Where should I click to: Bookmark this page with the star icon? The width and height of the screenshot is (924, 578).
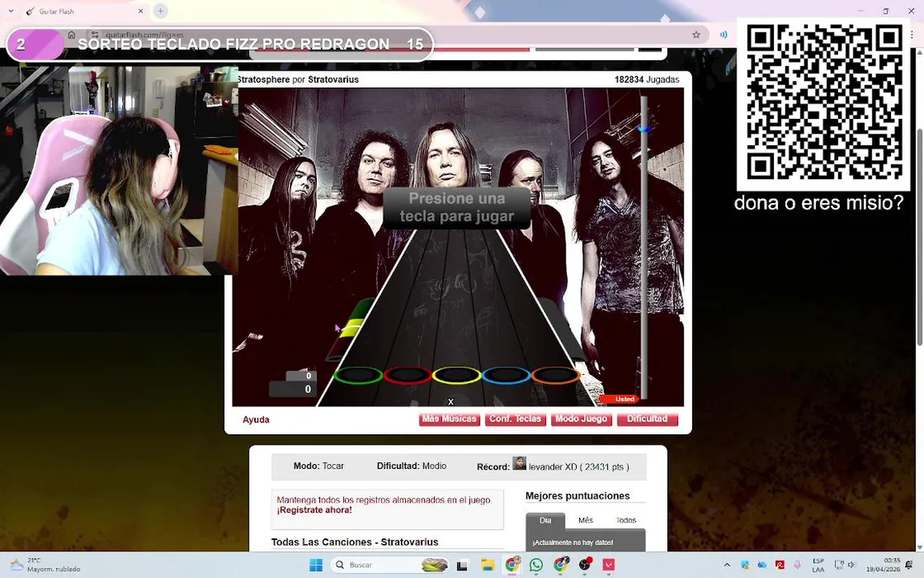point(696,35)
